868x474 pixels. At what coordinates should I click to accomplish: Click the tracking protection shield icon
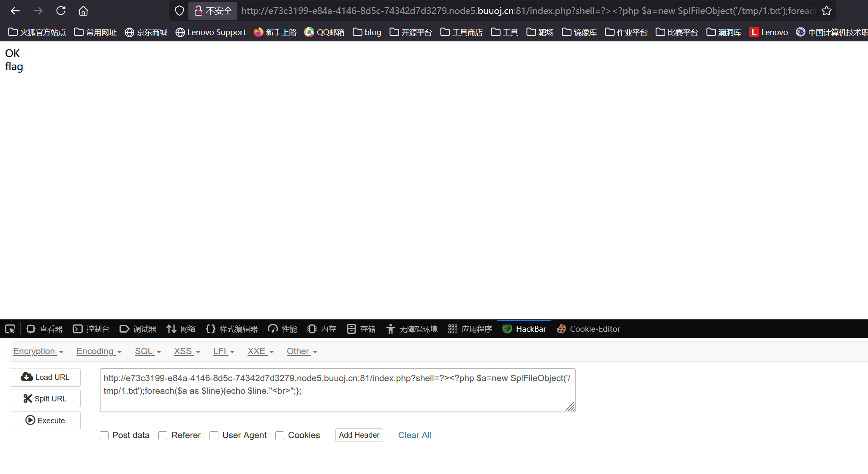(x=180, y=11)
